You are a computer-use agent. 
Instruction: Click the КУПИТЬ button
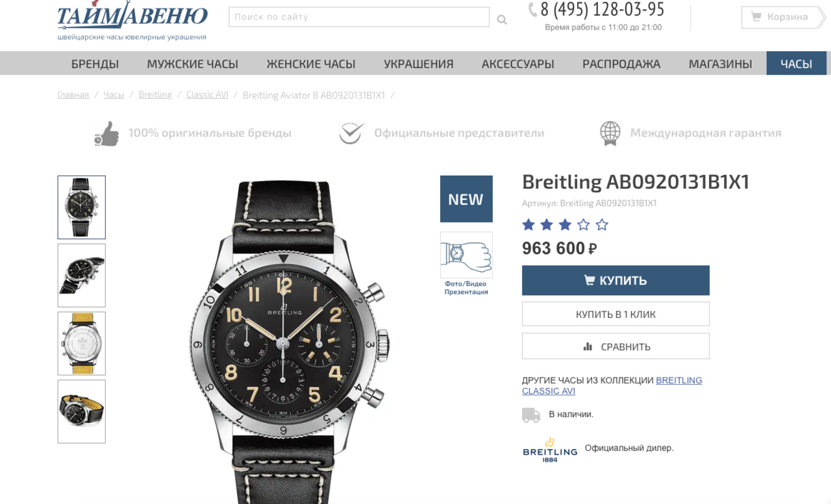click(x=615, y=280)
